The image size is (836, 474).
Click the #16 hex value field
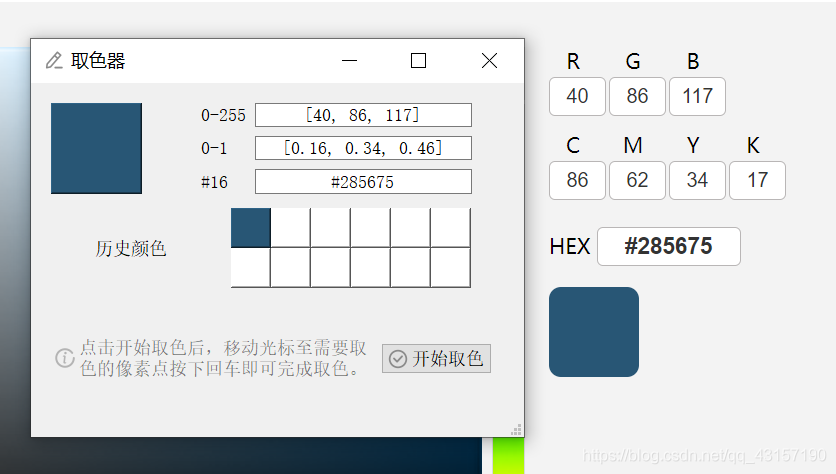coord(363,182)
